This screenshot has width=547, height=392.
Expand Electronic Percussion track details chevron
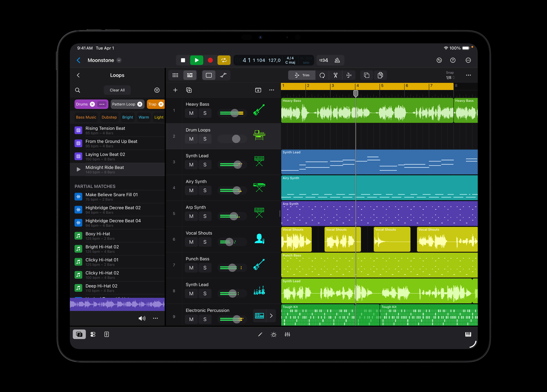(271, 316)
